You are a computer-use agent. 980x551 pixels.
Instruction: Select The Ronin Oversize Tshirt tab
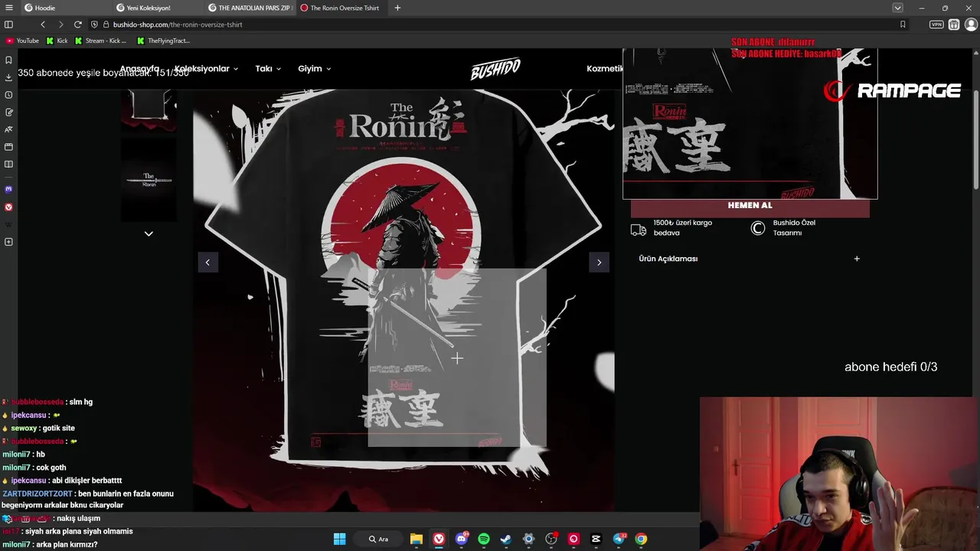coord(342,8)
